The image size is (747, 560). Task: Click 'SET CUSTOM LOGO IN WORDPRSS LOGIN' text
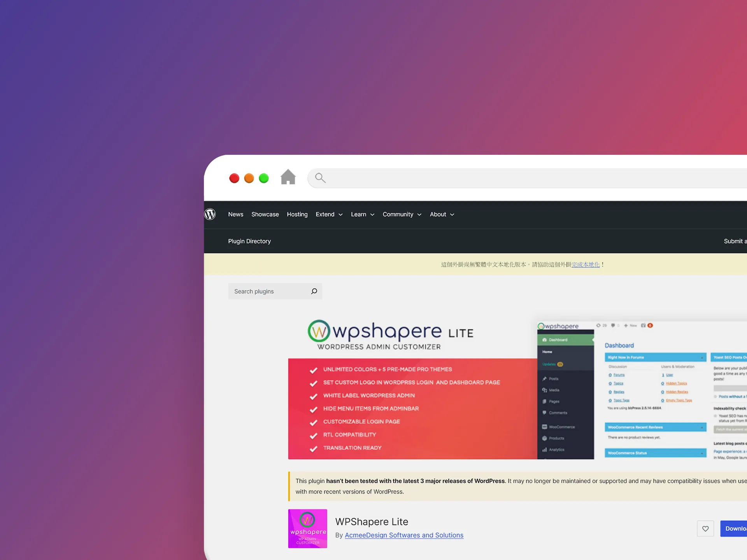(x=378, y=383)
